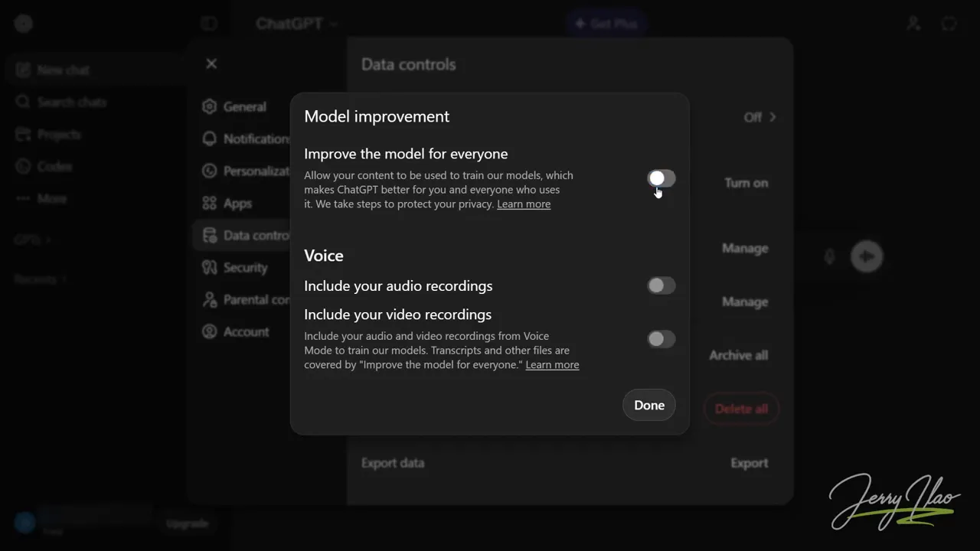980x551 pixels.
Task: Click the Done button
Action: tap(649, 405)
